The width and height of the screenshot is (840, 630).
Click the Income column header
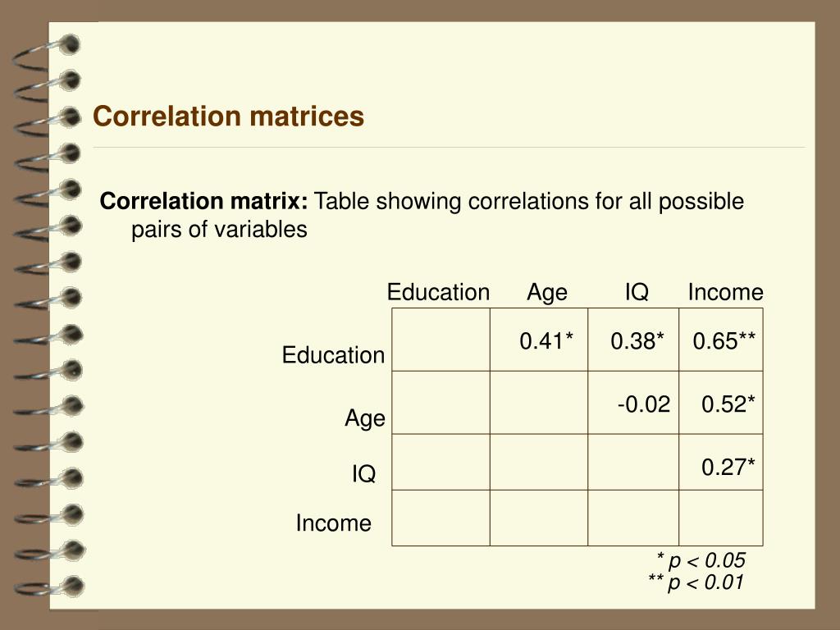725,293
